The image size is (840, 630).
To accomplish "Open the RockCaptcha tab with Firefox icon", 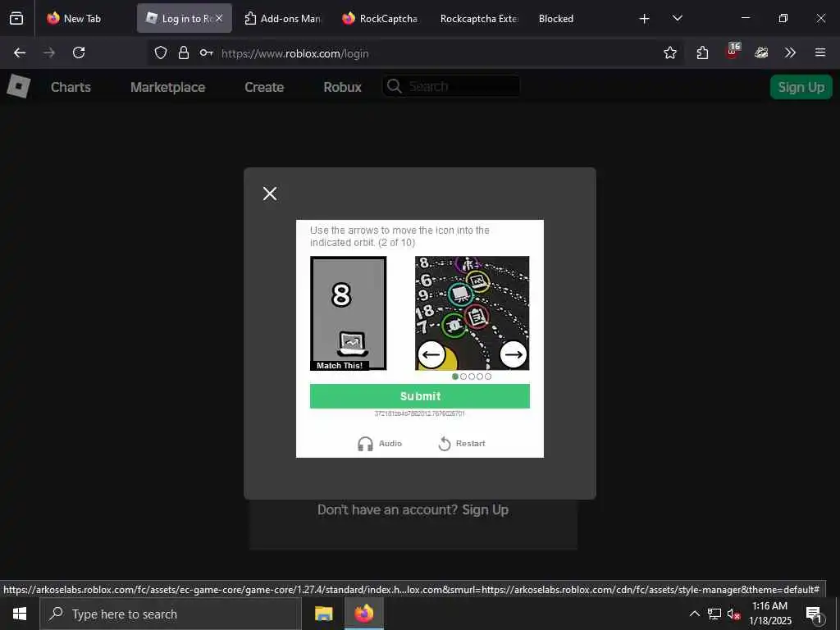I will click(379, 18).
